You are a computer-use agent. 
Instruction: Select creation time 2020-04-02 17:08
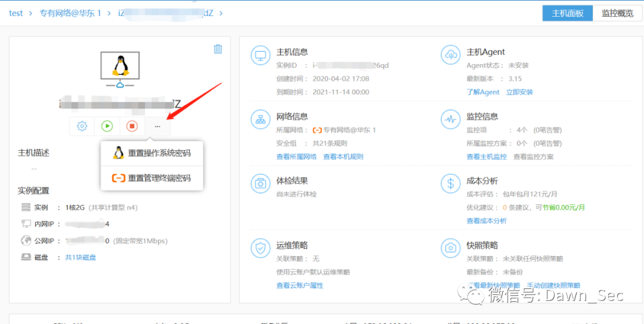[x=341, y=79]
